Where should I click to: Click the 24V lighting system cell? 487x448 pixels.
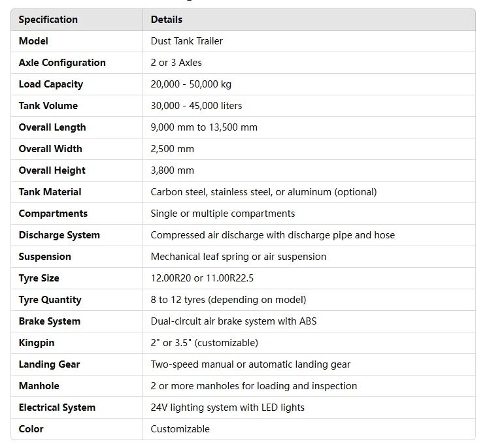pyautogui.click(x=227, y=408)
